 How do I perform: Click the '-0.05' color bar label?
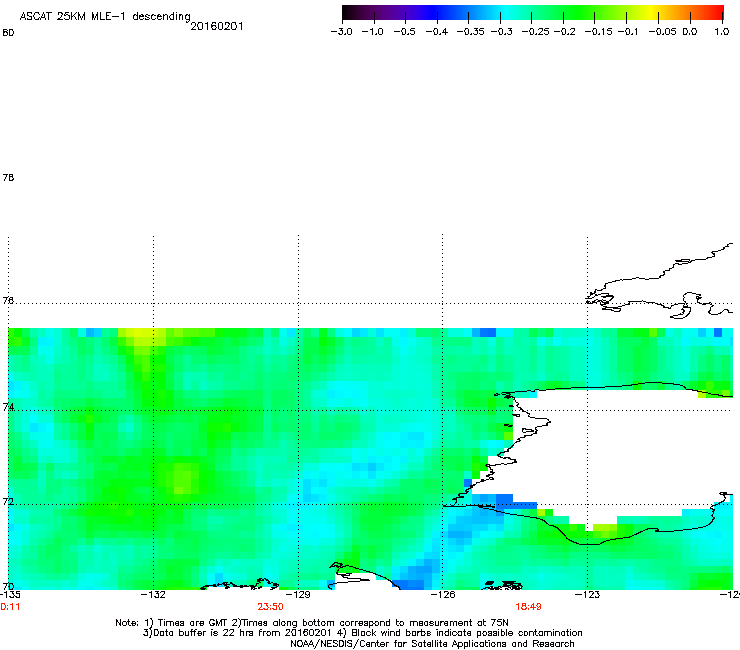click(663, 32)
